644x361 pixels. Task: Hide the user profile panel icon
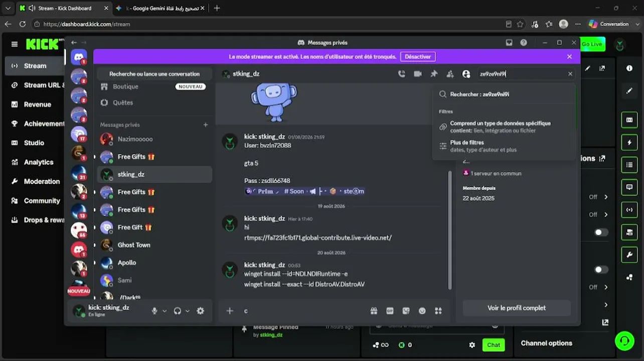point(466,74)
